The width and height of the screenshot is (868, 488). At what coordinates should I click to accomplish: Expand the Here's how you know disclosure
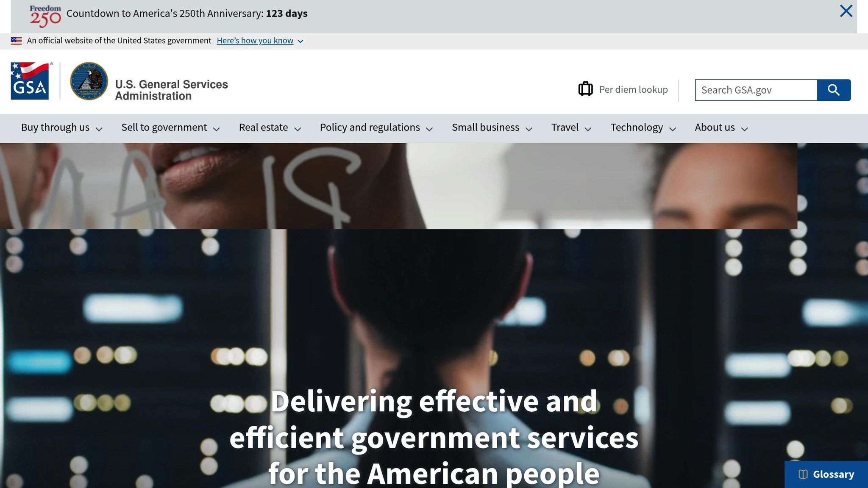(x=260, y=41)
